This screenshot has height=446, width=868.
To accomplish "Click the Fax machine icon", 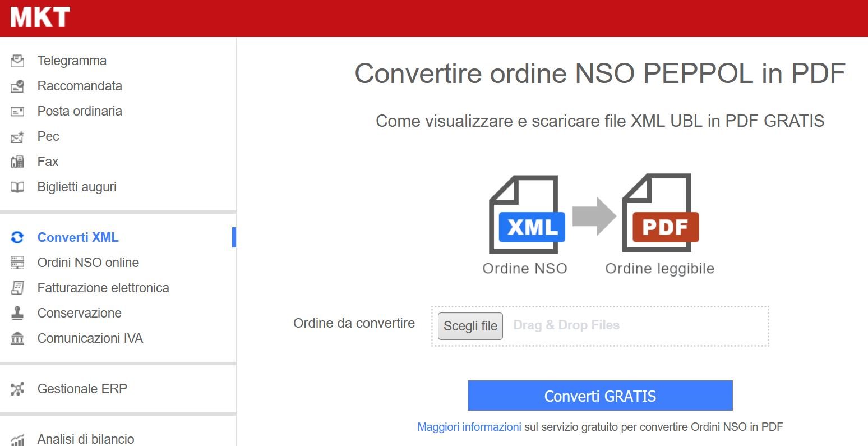I will click(17, 161).
